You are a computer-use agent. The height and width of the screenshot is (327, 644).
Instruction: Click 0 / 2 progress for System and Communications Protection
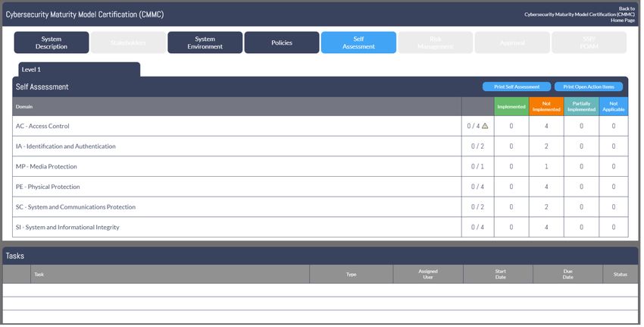pos(477,207)
